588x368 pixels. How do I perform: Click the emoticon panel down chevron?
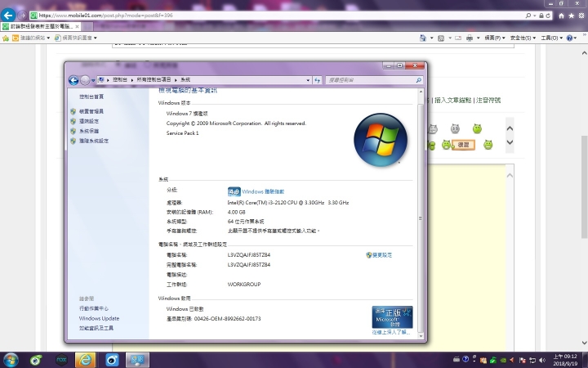tap(510, 142)
